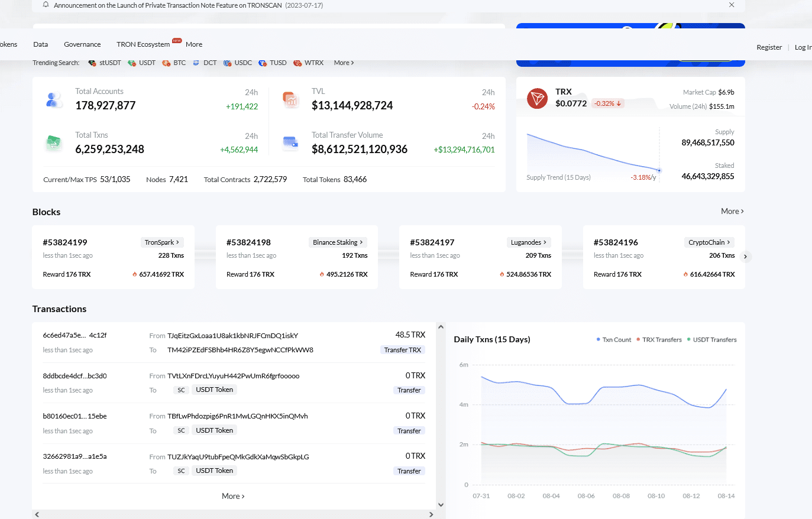
Task: Open transaction 6c6ed47a5e...4c12f
Action: (75, 335)
